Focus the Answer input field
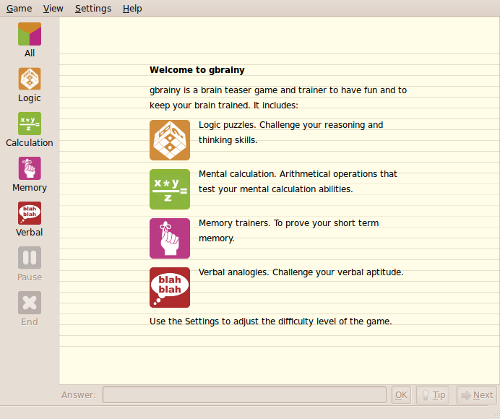Image resolution: width=500 pixels, height=419 pixels. pos(244,395)
